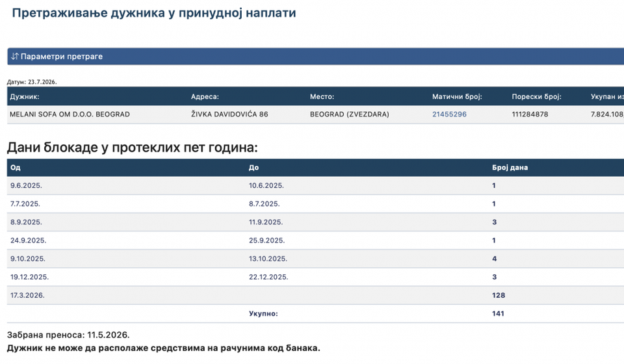
Task: Select end date 25.9.2025.
Action: tap(266, 240)
